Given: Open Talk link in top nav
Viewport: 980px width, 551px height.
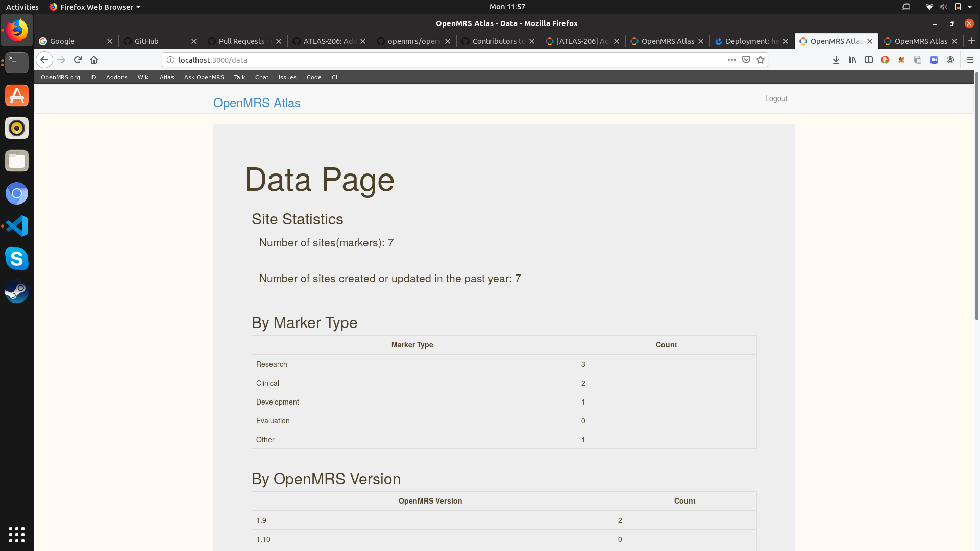Looking at the screenshot, I should (239, 77).
